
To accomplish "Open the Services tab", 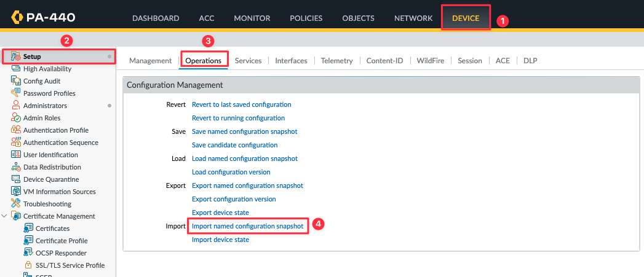I will [248, 61].
